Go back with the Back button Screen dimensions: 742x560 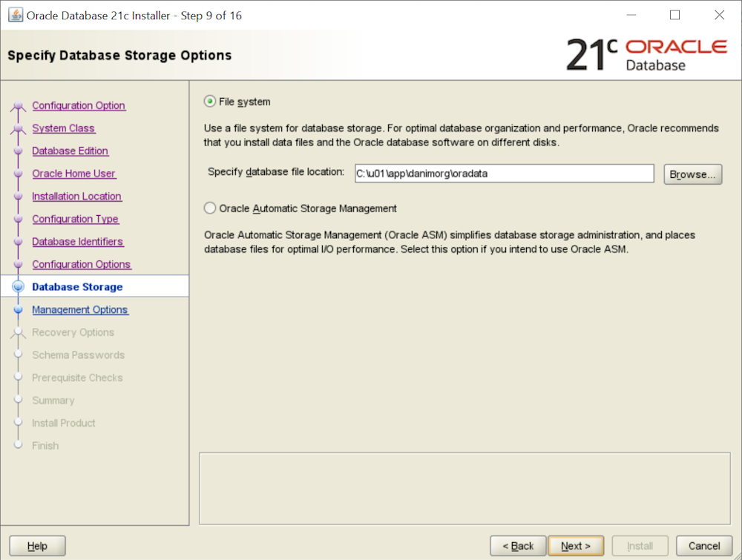click(518, 546)
